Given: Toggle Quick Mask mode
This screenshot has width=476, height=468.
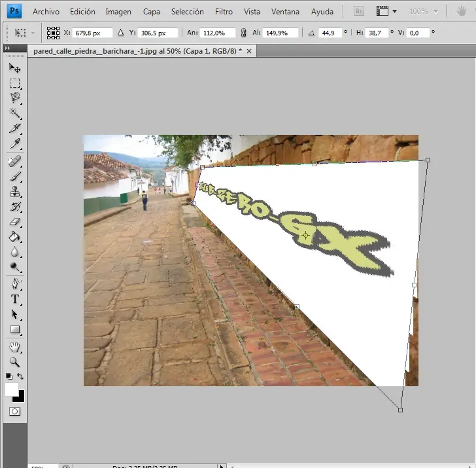Looking at the screenshot, I should (14, 412).
